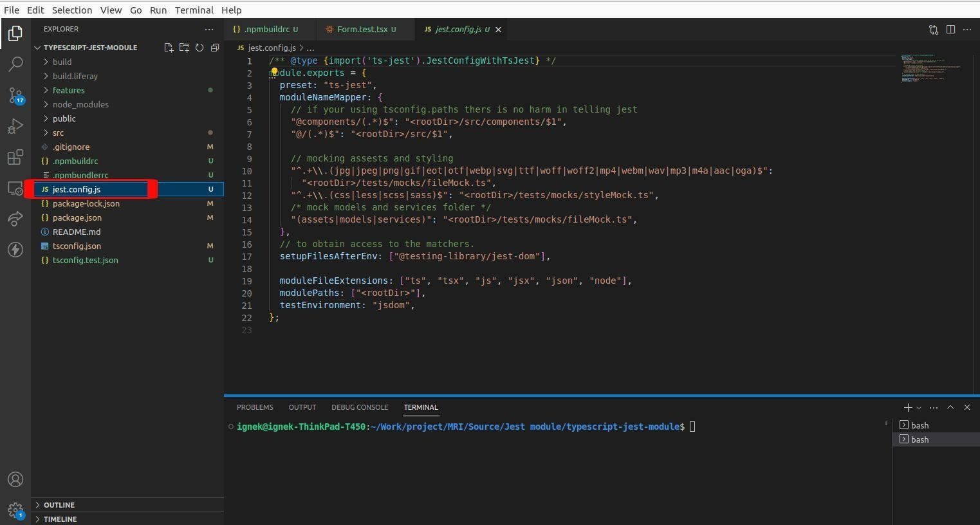Open the Terminal menu
Image resolution: width=980 pixels, height=525 pixels.
click(x=194, y=10)
